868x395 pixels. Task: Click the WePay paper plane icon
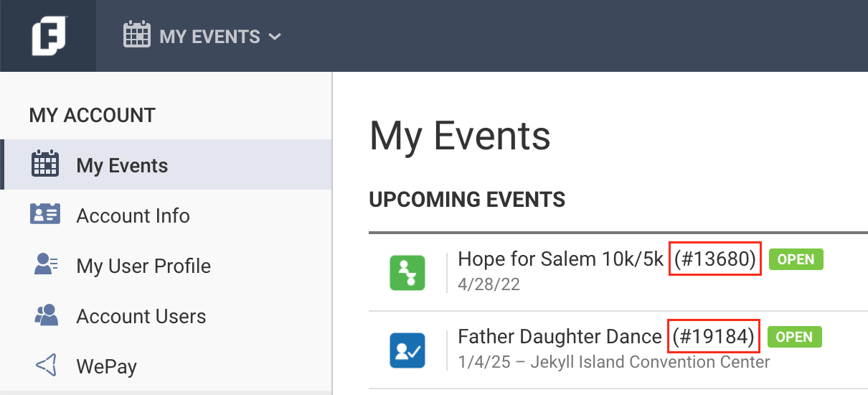tap(46, 366)
